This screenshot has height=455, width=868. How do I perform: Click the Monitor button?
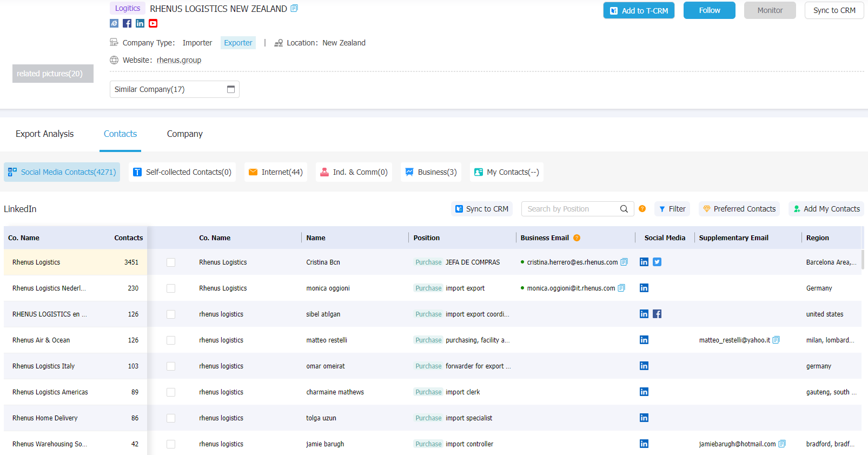pos(770,10)
